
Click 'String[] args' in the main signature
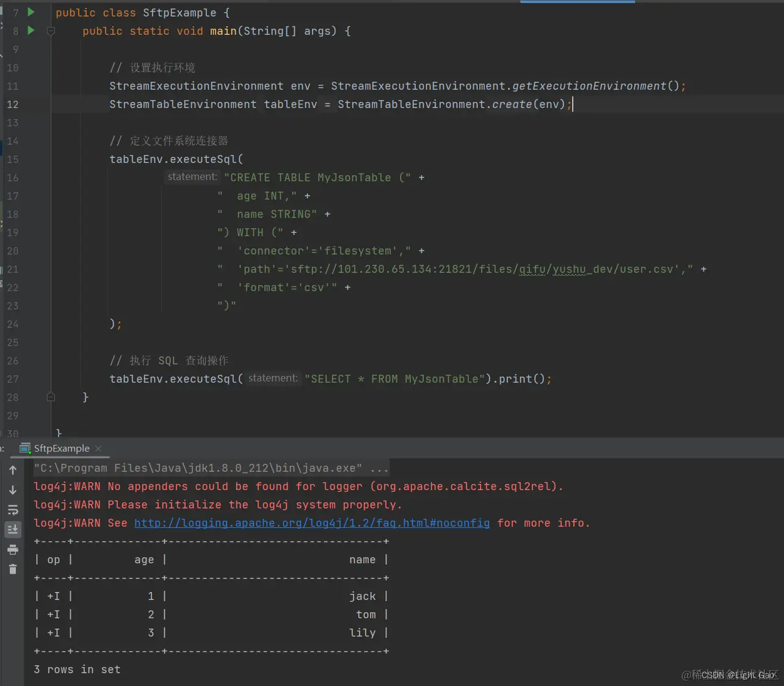click(x=287, y=31)
